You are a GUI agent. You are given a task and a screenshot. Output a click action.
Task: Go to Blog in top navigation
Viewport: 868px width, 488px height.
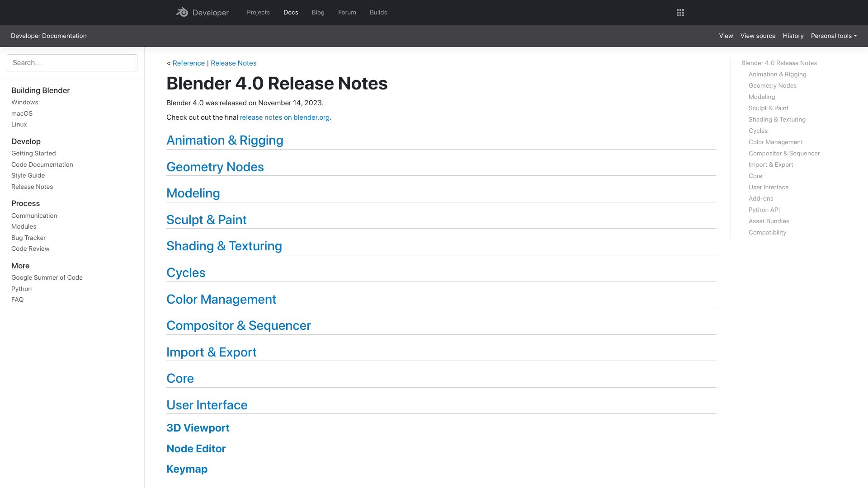318,13
